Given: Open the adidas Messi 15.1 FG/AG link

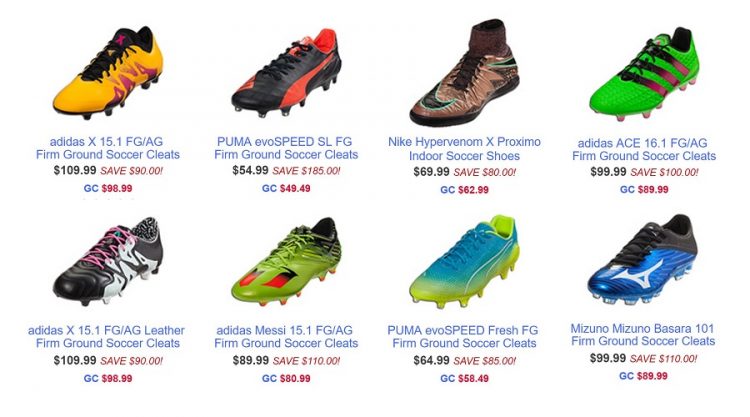Looking at the screenshot, I should (286, 337).
